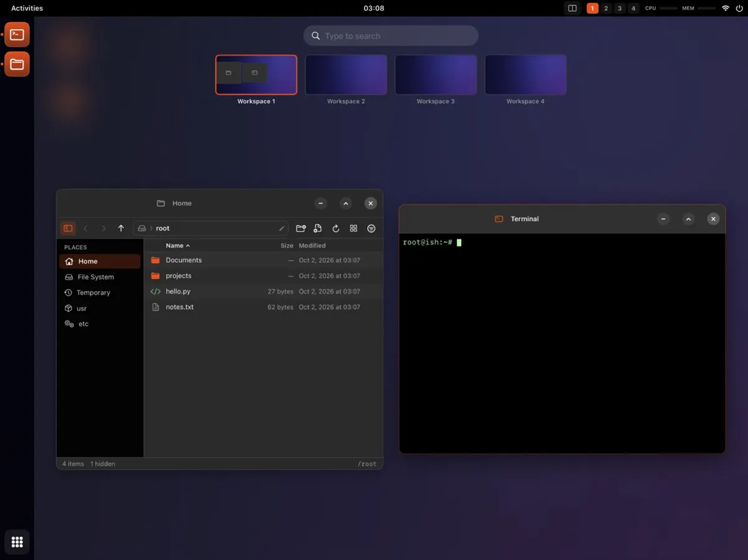The image size is (748, 560).
Task: Select the projects folder
Action: (263, 276)
